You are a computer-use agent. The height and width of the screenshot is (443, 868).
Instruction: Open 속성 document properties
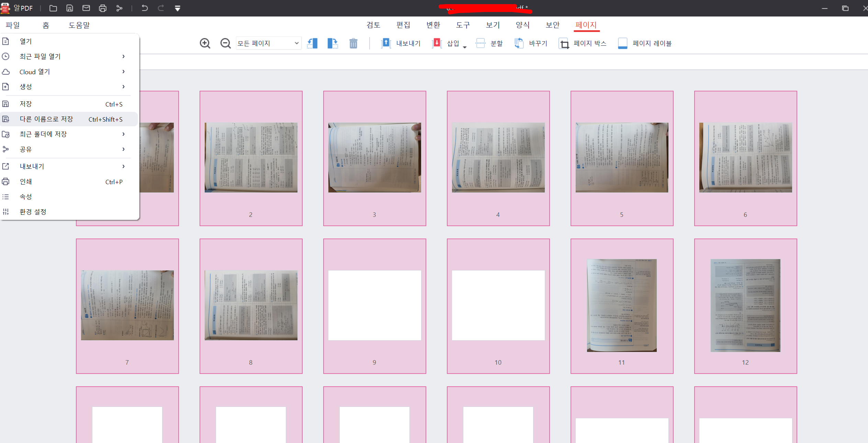pyautogui.click(x=69, y=197)
